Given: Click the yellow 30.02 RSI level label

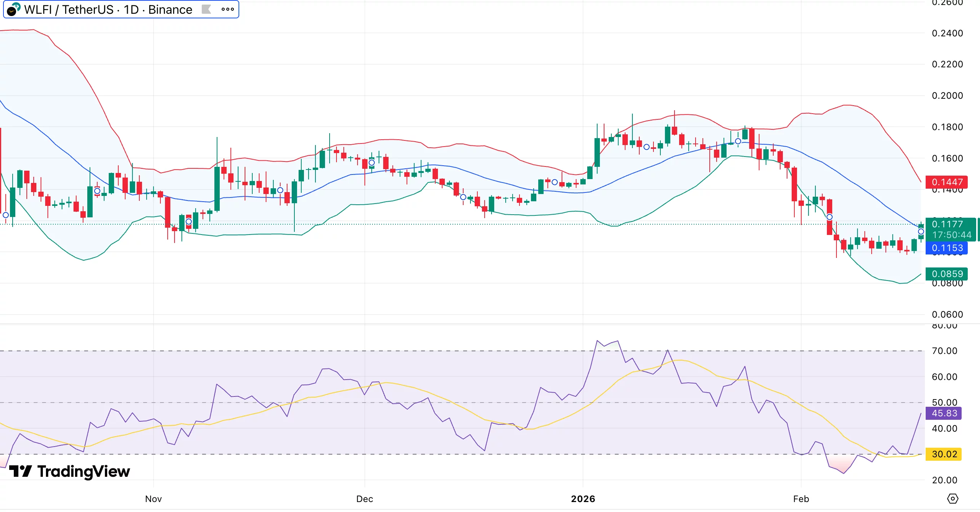Looking at the screenshot, I should 944,454.
